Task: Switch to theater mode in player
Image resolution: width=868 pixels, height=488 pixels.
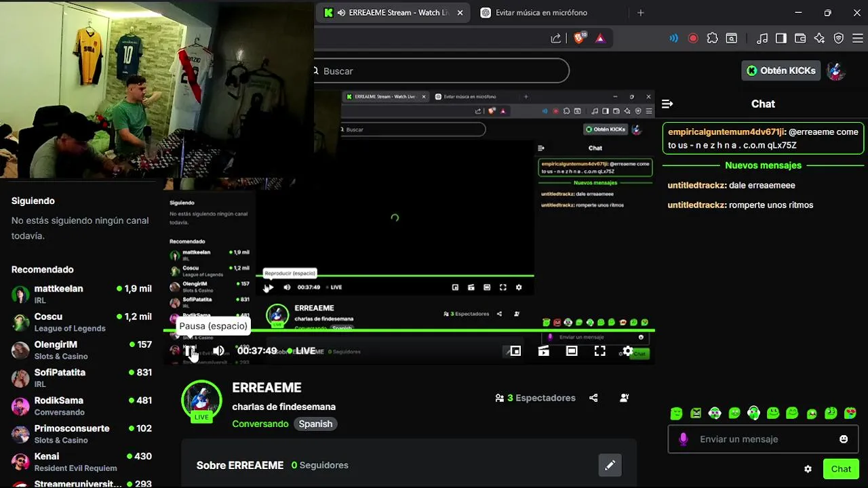Action: (x=572, y=351)
